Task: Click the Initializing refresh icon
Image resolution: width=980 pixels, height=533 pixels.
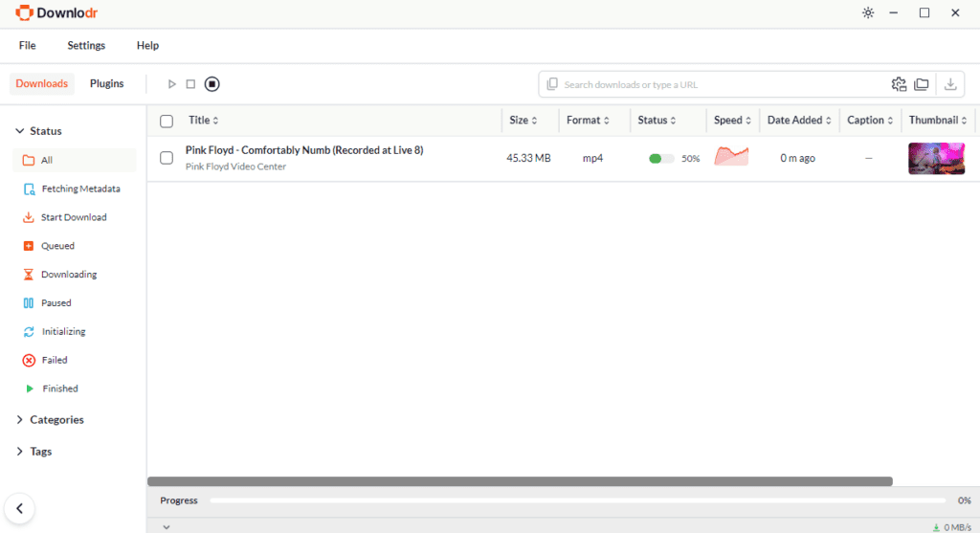Action: [x=29, y=332]
